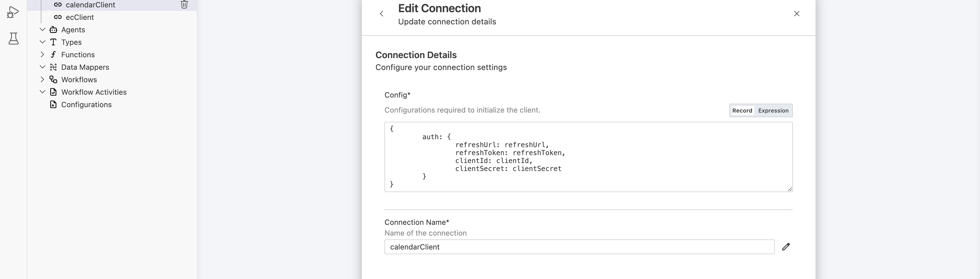Click 'Configurations required to initialize the client.' text
The height and width of the screenshot is (279, 980).
(x=462, y=110)
